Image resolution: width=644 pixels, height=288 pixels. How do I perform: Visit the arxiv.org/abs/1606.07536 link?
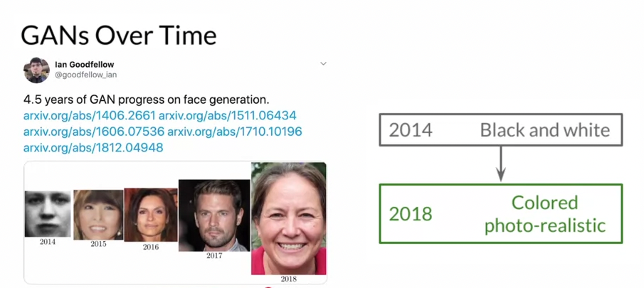(x=93, y=132)
